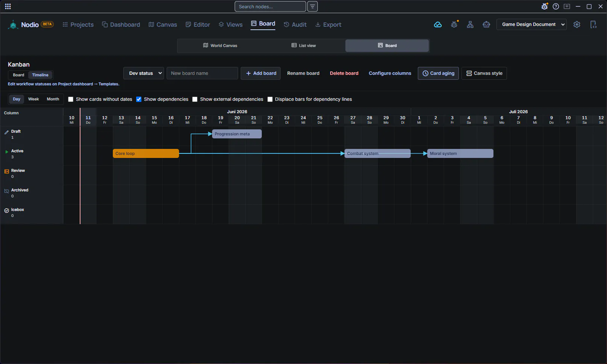Open Canvas style options
Screen dimensions: 607x364
(x=484, y=73)
